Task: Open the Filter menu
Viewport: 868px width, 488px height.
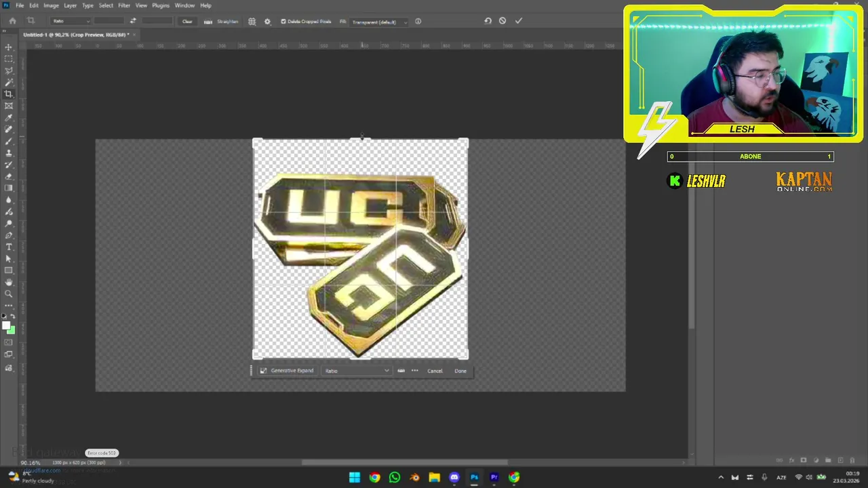Action: click(x=124, y=5)
